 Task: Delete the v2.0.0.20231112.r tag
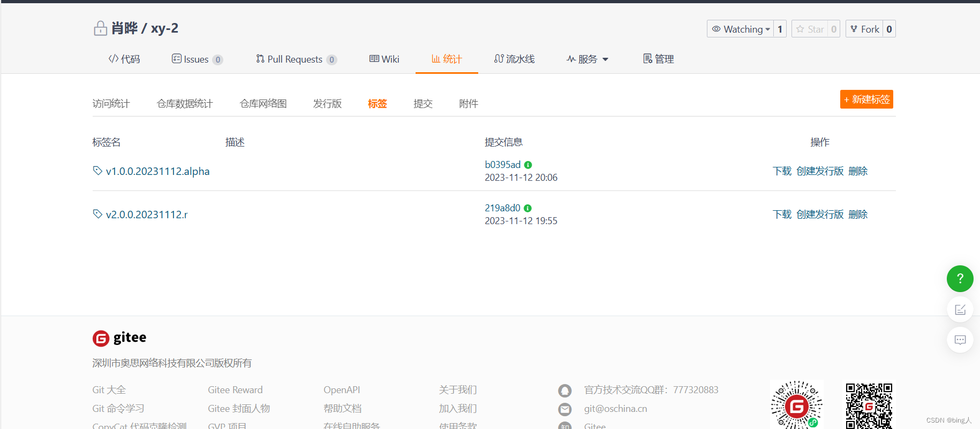[x=858, y=215]
